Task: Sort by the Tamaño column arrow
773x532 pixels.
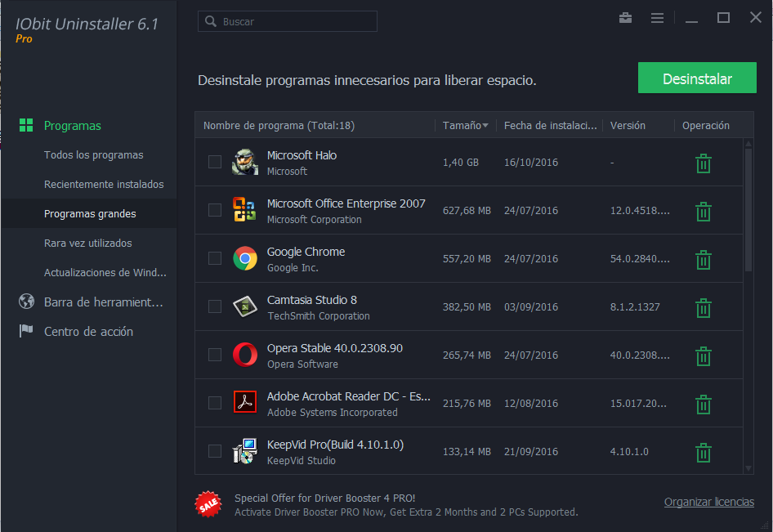Action: pyautogui.click(x=485, y=126)
